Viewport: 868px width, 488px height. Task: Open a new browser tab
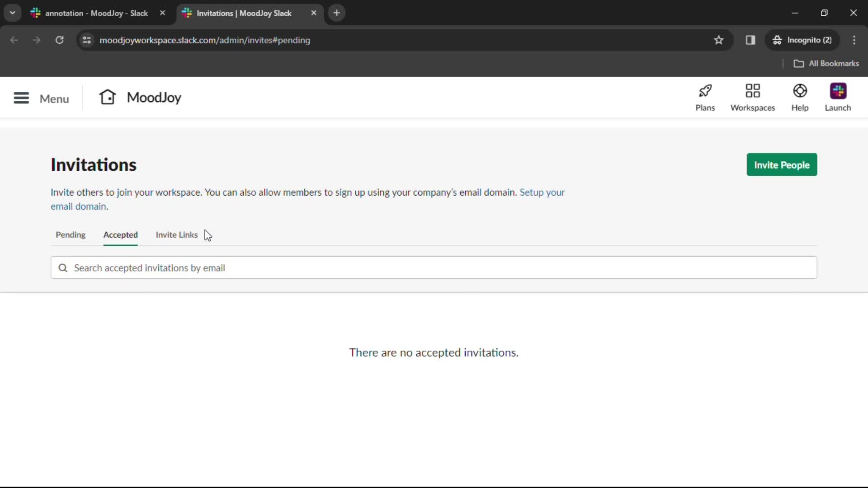(x=336, y=13)
